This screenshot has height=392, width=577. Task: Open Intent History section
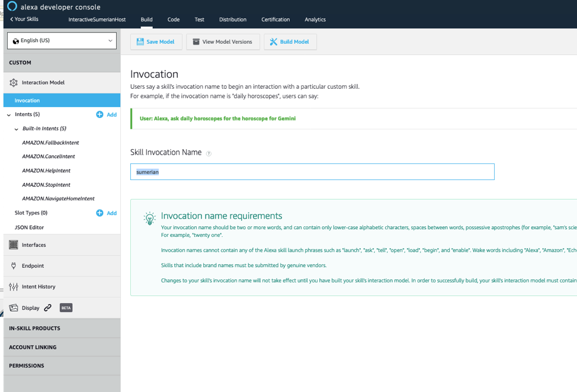[x=62, y=287]
